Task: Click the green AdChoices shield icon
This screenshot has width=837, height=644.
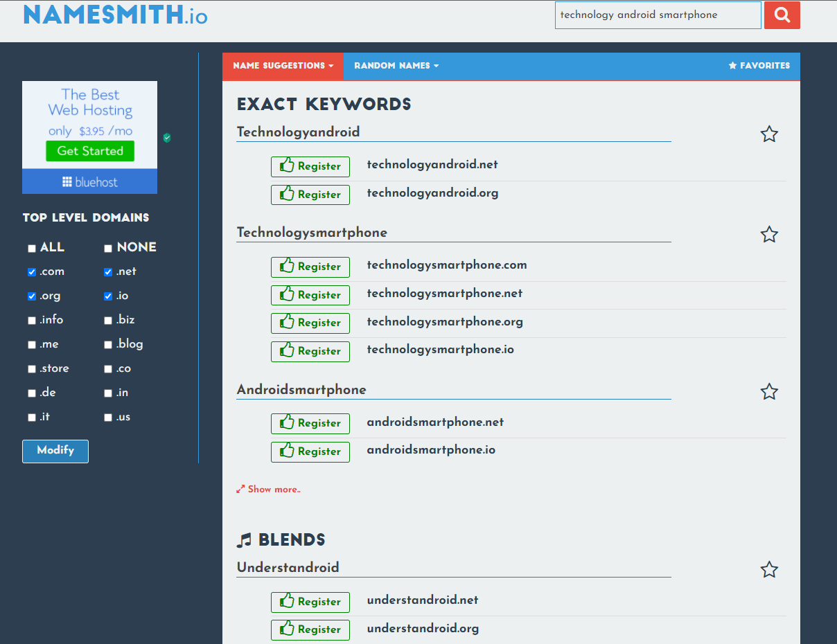Action: point(167,138)
